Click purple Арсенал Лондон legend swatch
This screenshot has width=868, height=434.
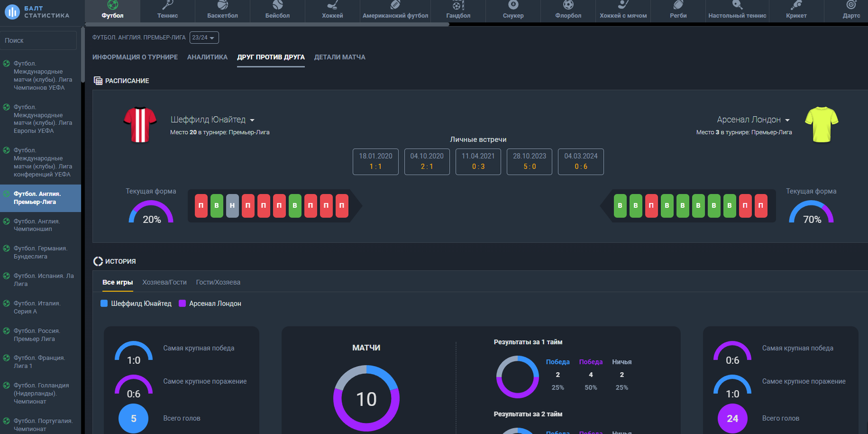[182, 303]
